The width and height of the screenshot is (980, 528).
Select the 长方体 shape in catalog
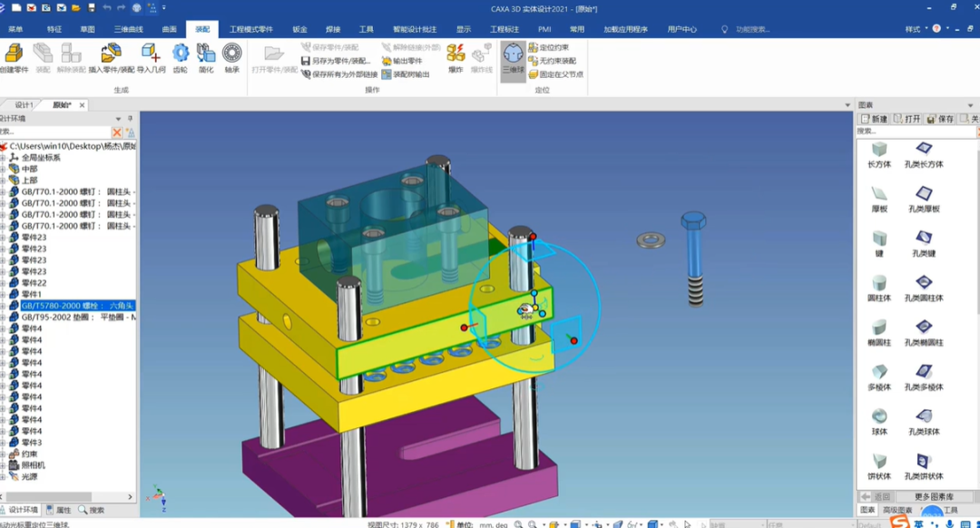click(878, 153)
